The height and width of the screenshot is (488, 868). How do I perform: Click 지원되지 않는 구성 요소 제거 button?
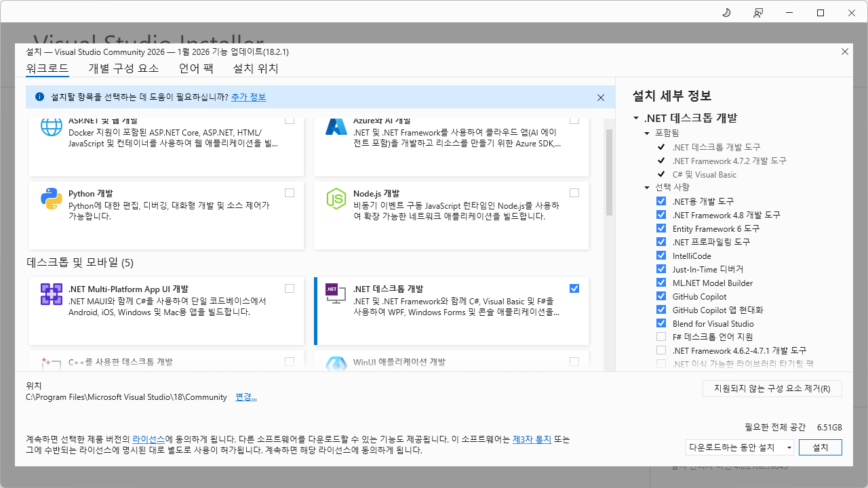tap(772, 389)
